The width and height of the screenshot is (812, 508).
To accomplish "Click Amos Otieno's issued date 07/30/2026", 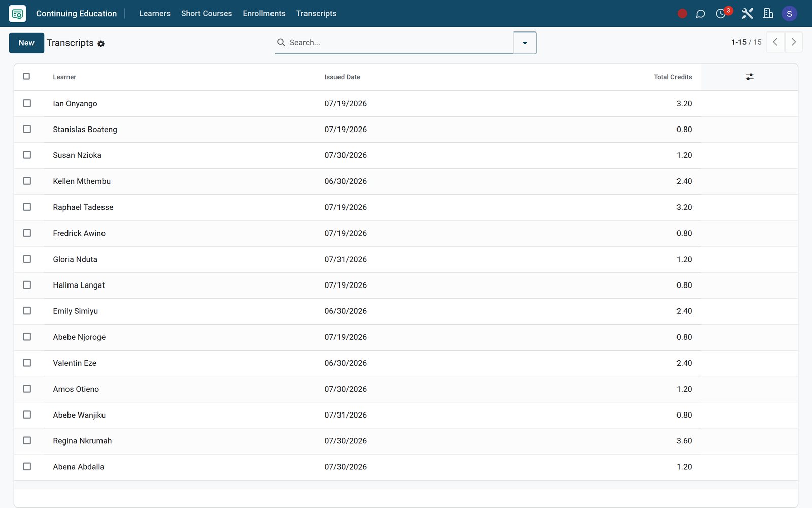I will [346, 389].
